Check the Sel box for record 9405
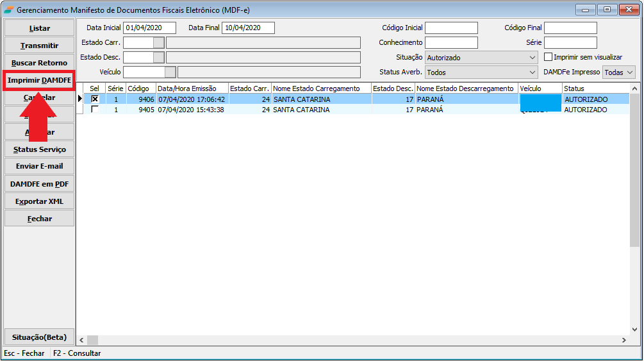Screen dimensions: 644x361 coord(95,110)
